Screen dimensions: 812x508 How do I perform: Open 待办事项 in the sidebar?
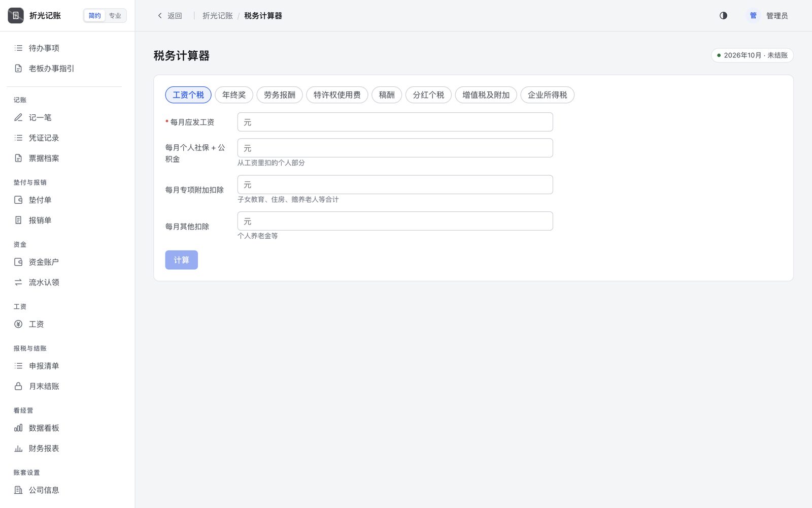coord(64,48)
